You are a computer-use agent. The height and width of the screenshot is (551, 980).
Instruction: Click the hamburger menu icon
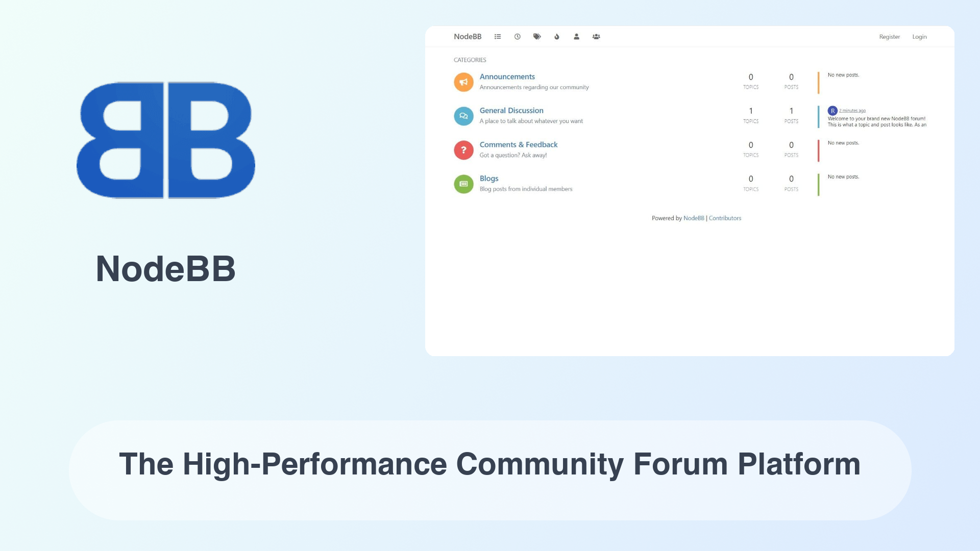point(498,36)
